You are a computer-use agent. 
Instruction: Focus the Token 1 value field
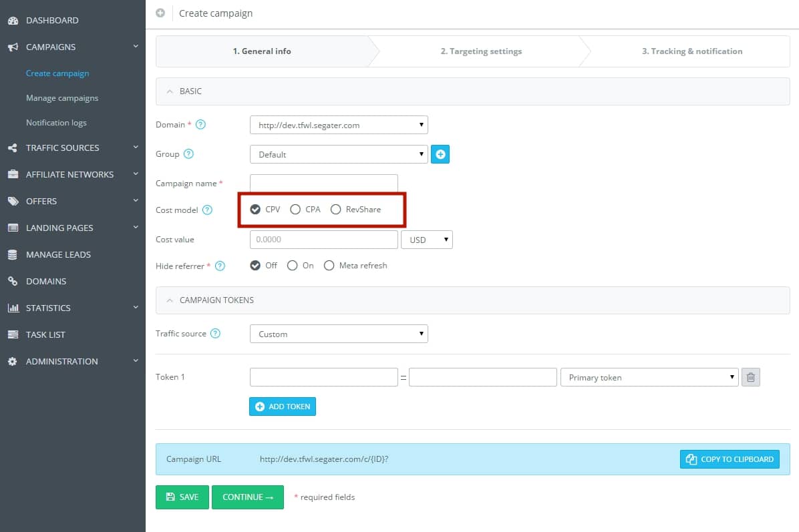point(482,377)
